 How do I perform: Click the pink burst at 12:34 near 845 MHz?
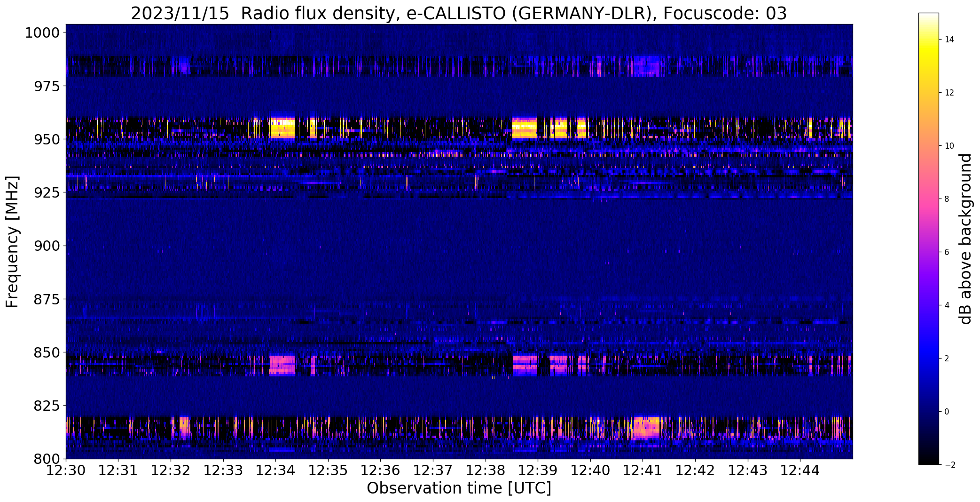(x=282, y=365)
